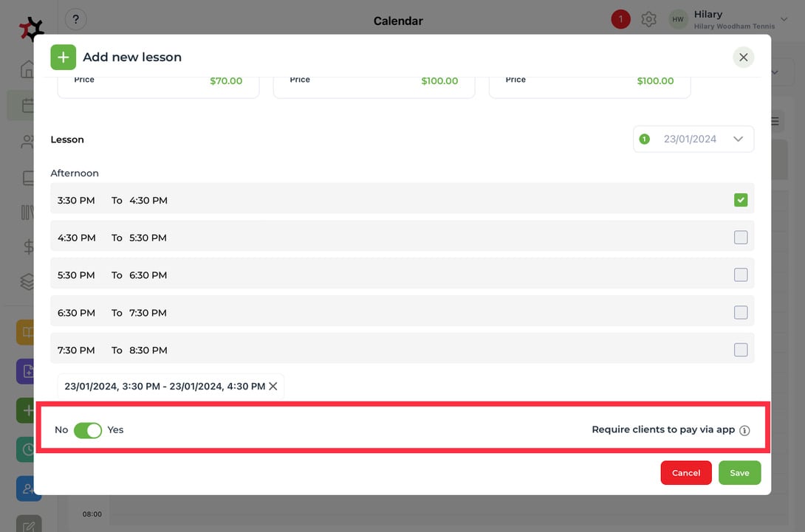Screen dimensions: 805x532
Task: Click the green plus Add new lesson icon
Action: (x=64, y=57)
